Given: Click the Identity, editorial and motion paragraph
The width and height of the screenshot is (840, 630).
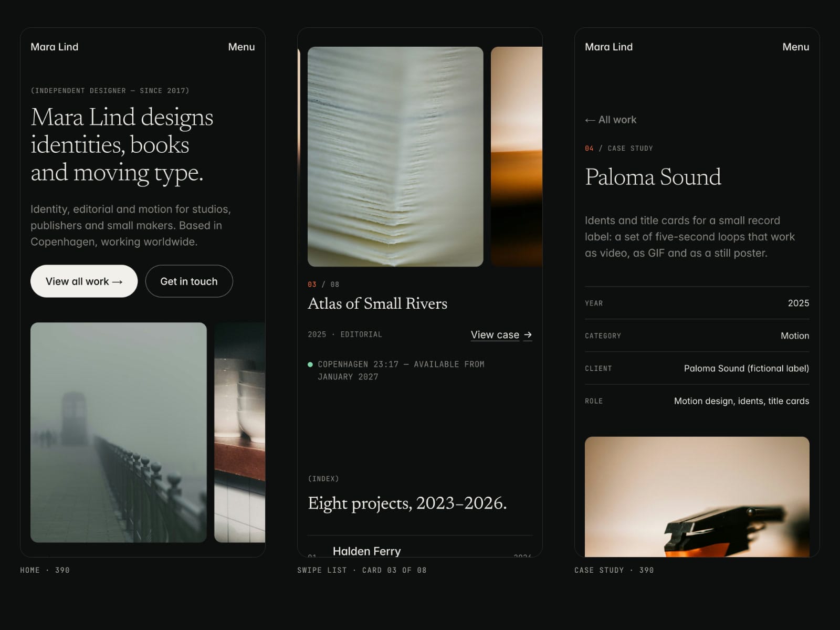Looking at the screenshot, I should tap(131, 225).
